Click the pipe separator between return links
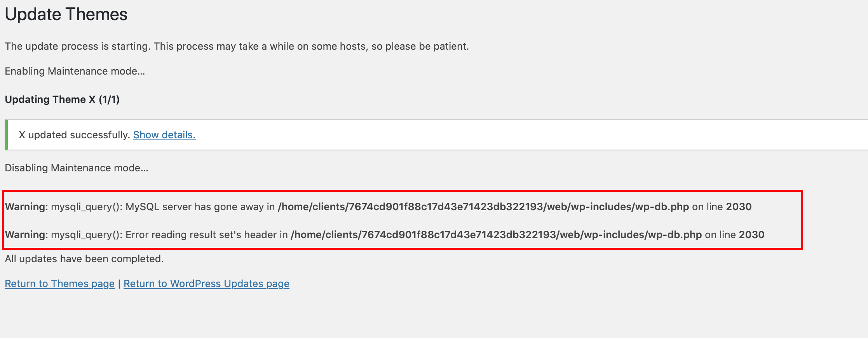Screen dimensions: 868x338 pos(119,284)
